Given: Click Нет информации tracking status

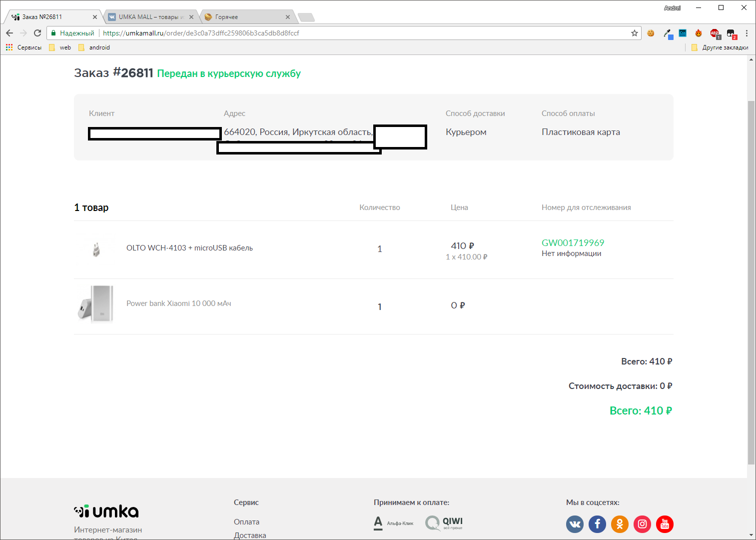Looking at the screenshot, I should click(x=571, y=253).
